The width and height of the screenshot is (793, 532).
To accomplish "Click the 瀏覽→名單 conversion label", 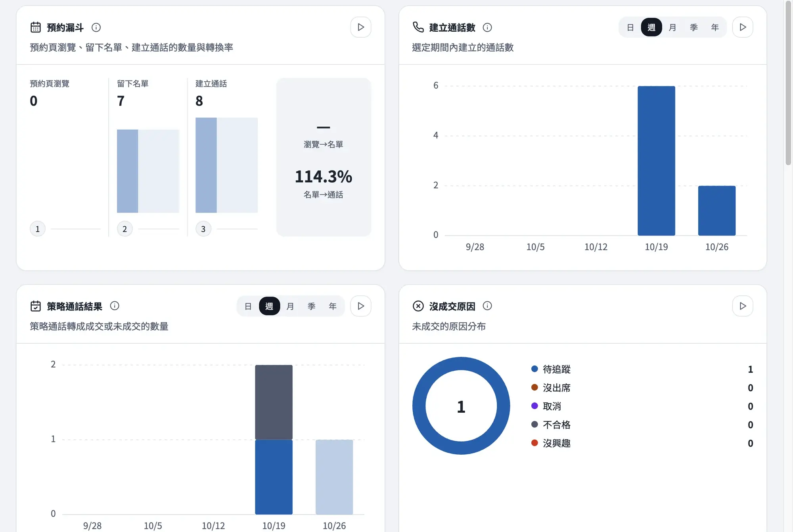I will click(324, 144).
